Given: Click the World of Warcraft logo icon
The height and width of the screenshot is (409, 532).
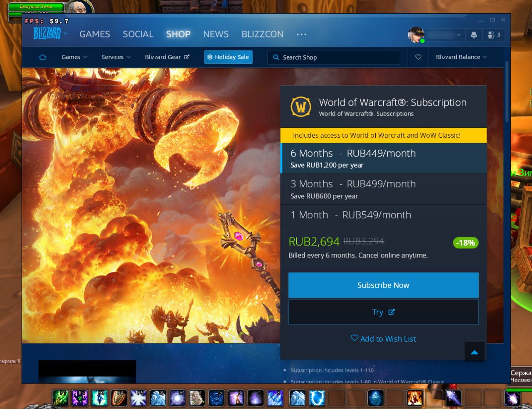Looking at the screenshot, I should tap(301, 107).
